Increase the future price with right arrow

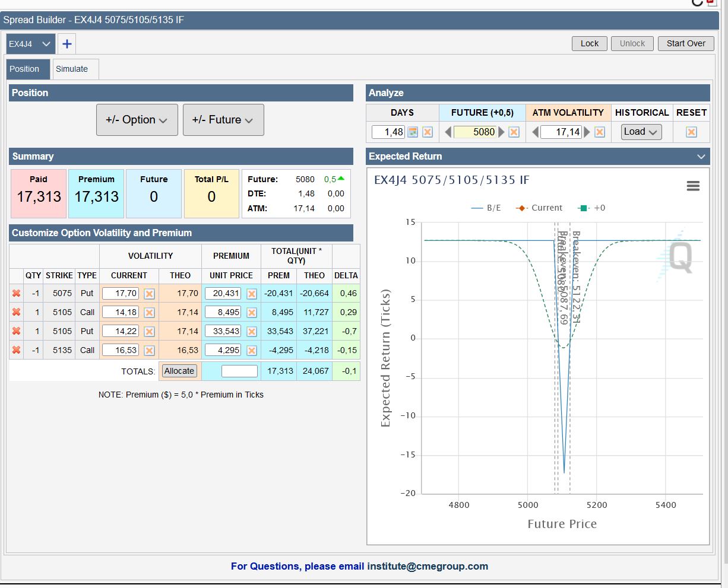tap(502, 132)
